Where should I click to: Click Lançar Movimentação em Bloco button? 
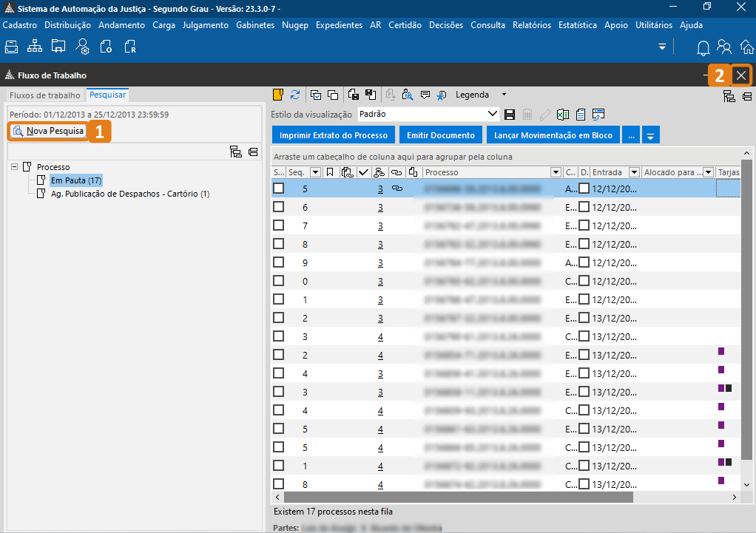(553, 135)
